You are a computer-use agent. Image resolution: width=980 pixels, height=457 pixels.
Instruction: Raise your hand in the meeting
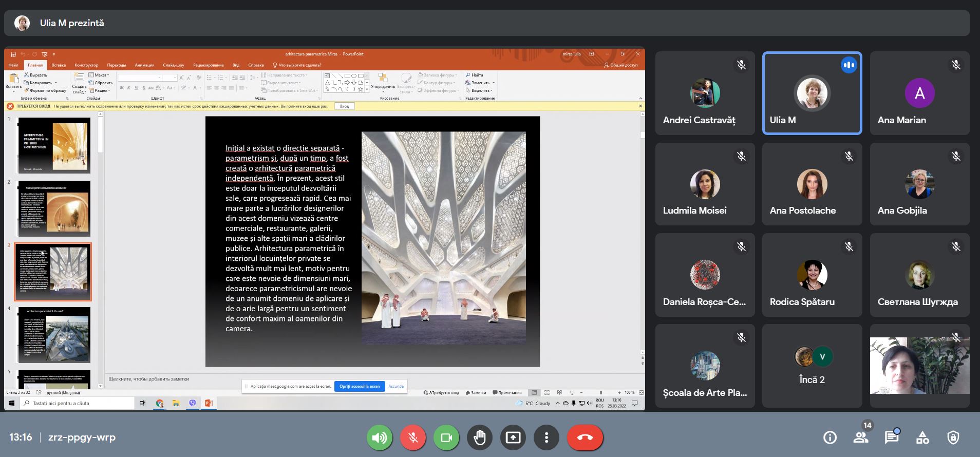(480, 437)
